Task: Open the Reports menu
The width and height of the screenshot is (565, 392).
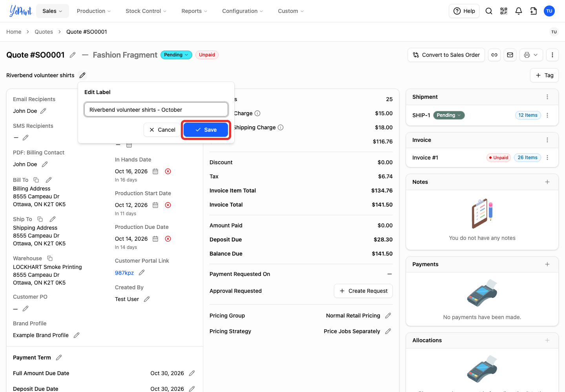Action: point(194,11)
